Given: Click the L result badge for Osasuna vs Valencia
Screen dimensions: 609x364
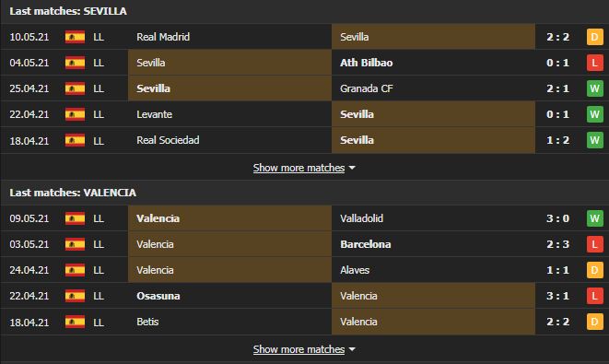Looking at the screenshot, I should 594,296.
